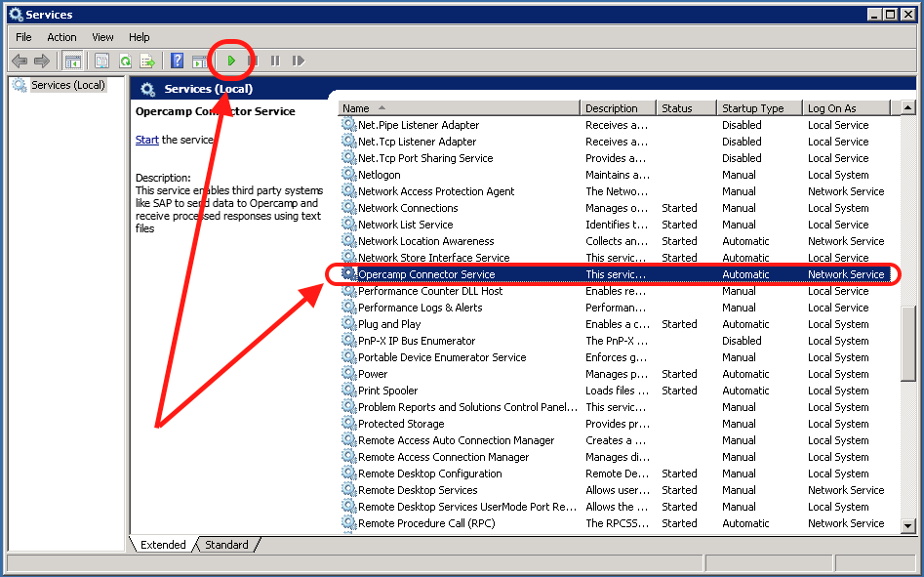Image resolution: width=924 pixels, height=577 pixels.
Task: Click the Export List toolbar icon
Action: click(147, 61)
